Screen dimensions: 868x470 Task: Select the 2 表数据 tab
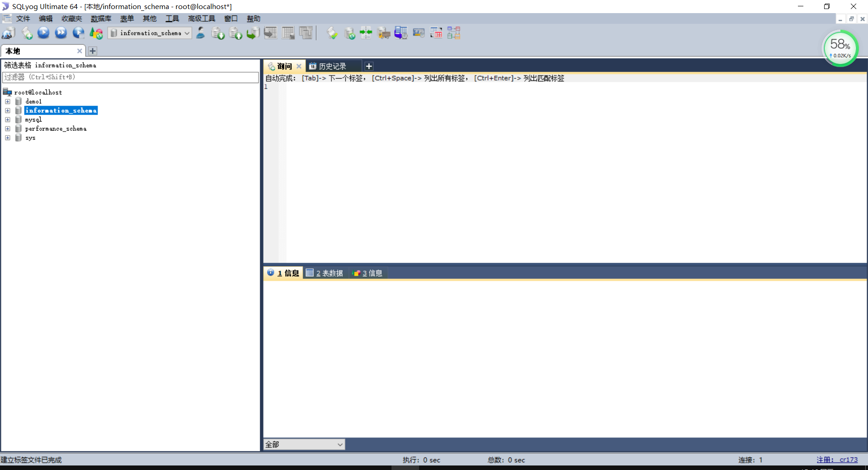tap(325, 273)
